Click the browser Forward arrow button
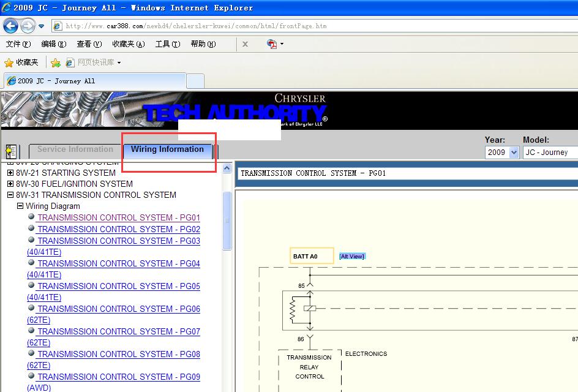Screen dimensions: 578x392 [28, 26]
